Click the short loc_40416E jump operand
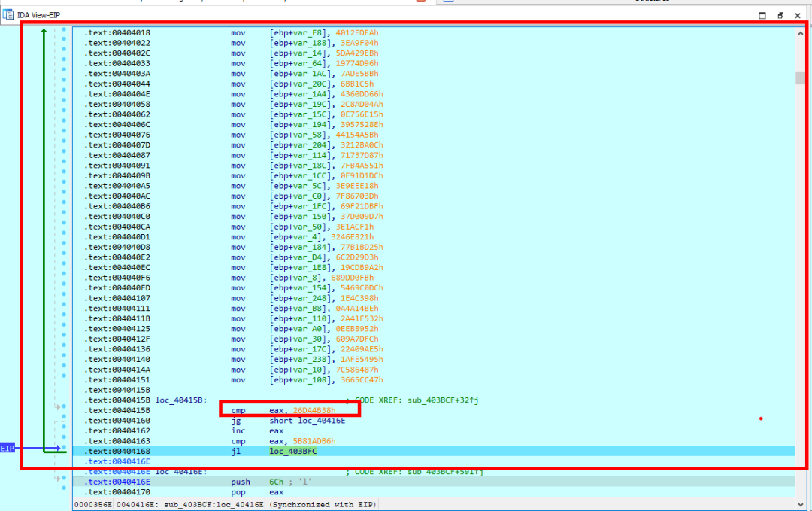Screen dimensions: 812x511 tap(307, 421)
